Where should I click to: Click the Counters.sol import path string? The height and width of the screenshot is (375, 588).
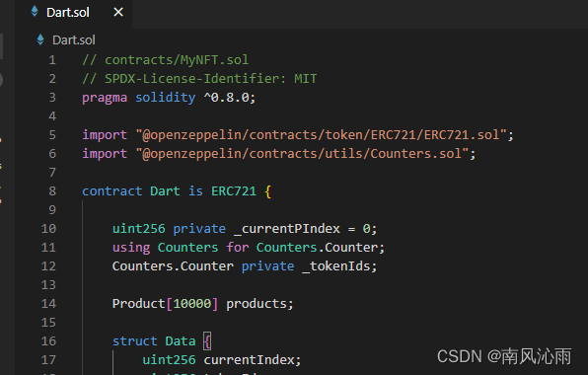tap(302, 154)
